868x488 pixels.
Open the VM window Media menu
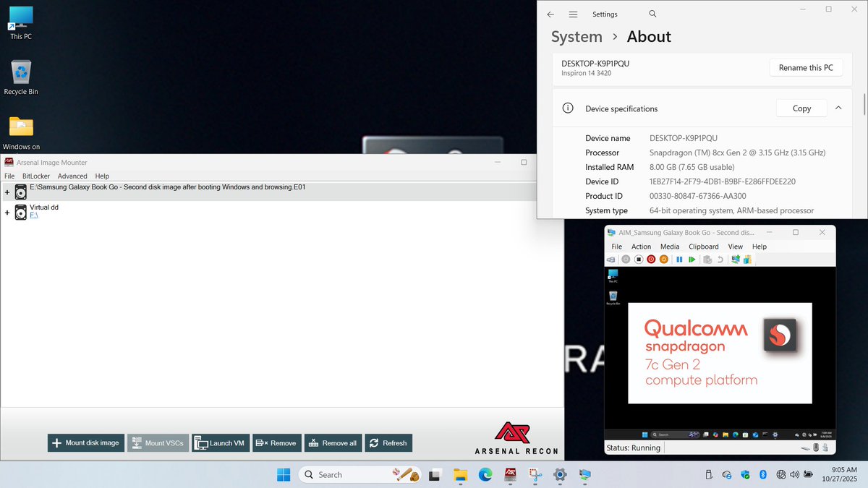670,247
